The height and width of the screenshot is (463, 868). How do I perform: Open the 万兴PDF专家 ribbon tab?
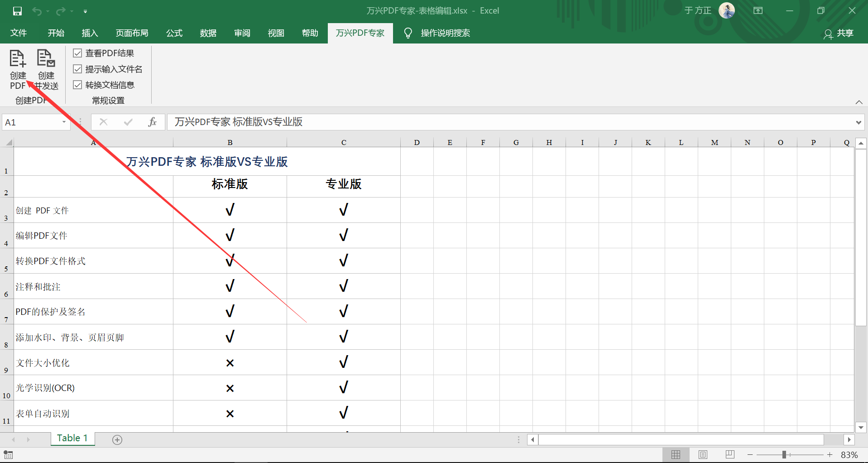(360, 33)
